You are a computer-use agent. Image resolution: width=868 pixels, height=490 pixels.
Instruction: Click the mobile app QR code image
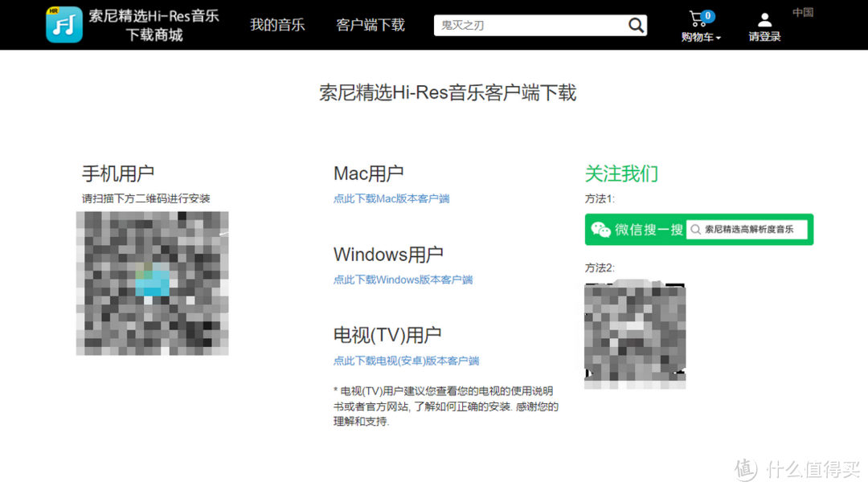(152, 284)
